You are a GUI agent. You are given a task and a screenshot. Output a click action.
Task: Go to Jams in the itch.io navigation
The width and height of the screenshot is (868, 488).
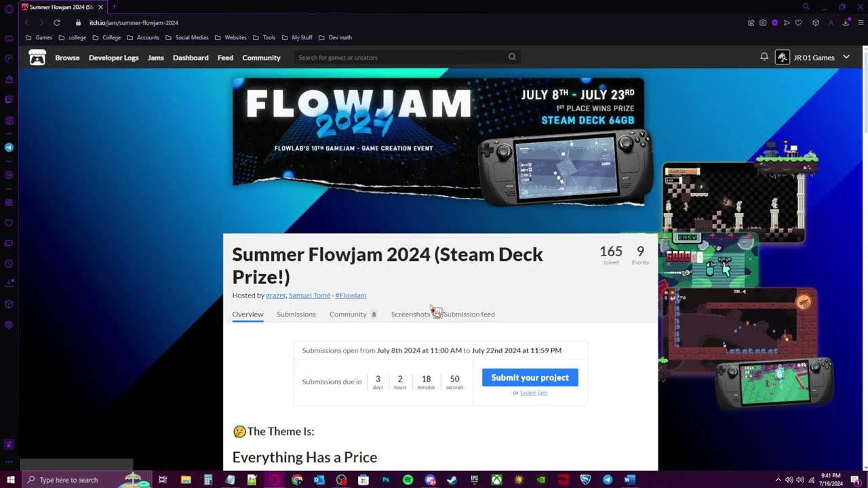[x=156, y=58]
